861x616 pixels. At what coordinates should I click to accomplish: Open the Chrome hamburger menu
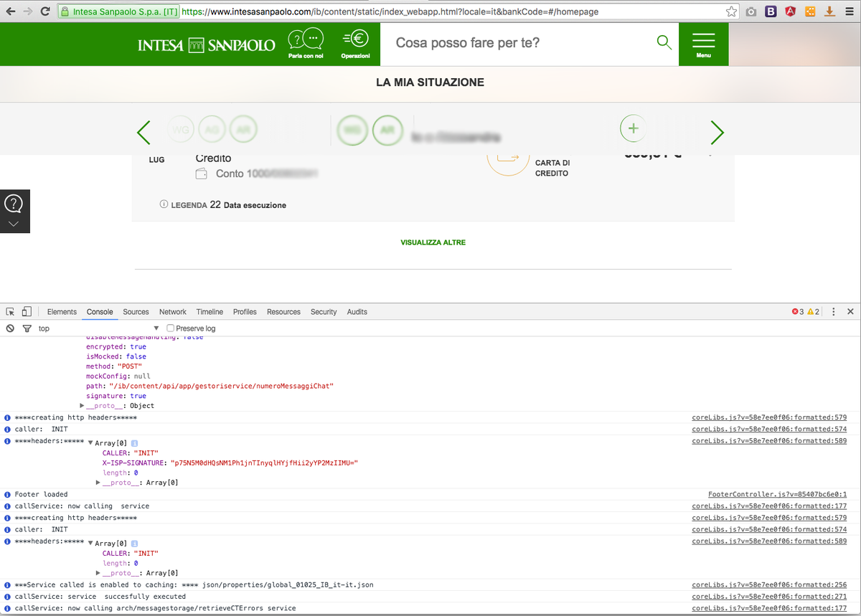(849, 11)
